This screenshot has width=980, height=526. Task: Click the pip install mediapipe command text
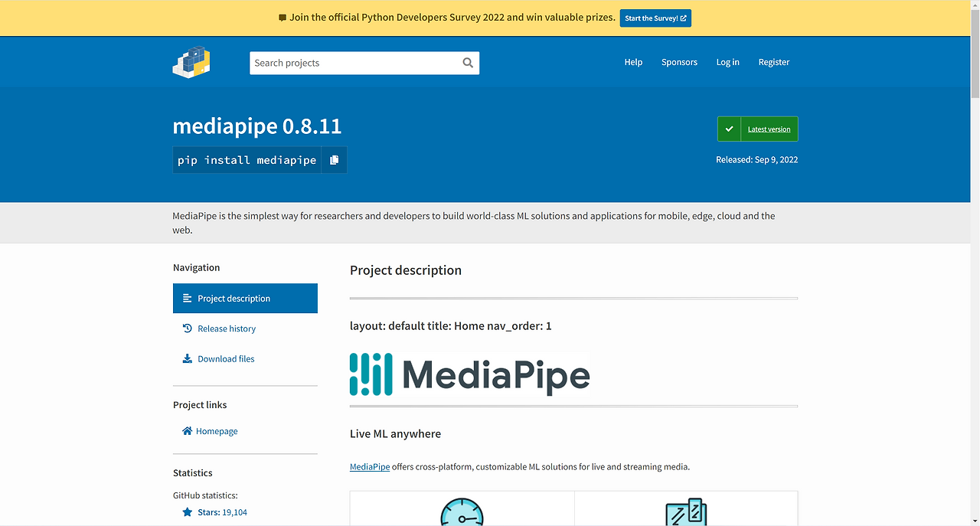coord(247,160)
